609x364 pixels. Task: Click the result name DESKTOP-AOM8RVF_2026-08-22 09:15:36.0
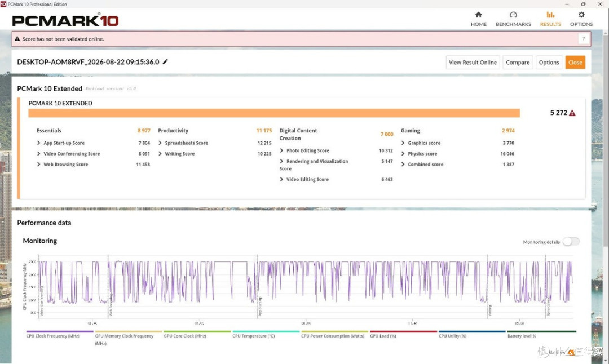[x=88, y=62]
